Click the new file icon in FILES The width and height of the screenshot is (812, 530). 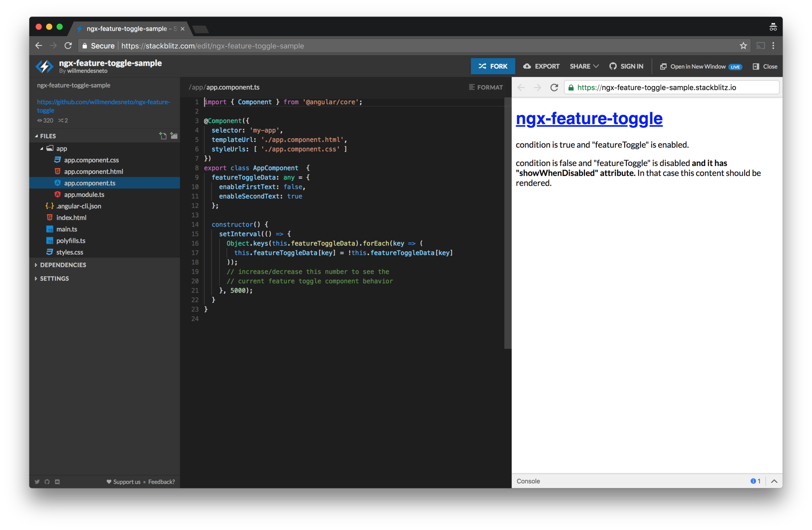point(163,136)
